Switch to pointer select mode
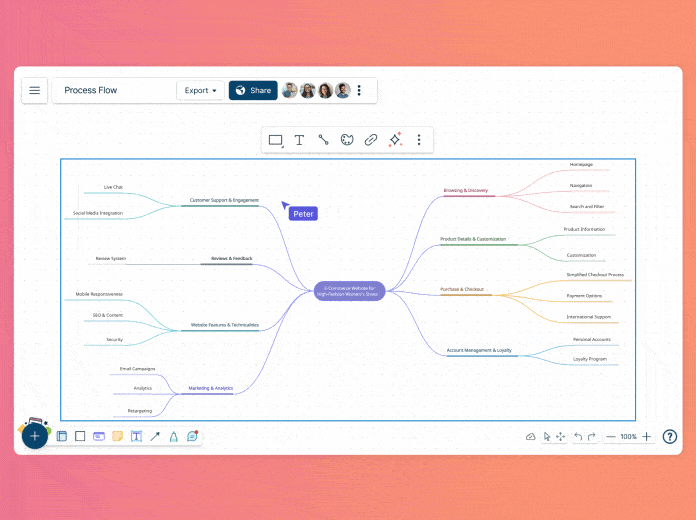 pos(547,437)
